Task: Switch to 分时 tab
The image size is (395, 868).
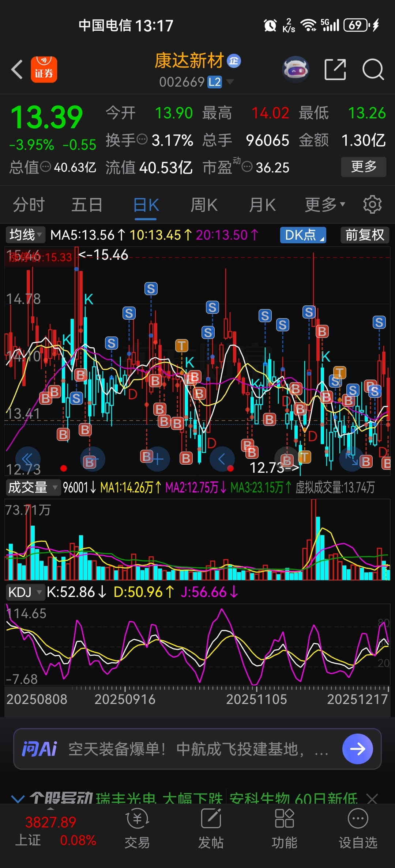Action: point(29,205)
